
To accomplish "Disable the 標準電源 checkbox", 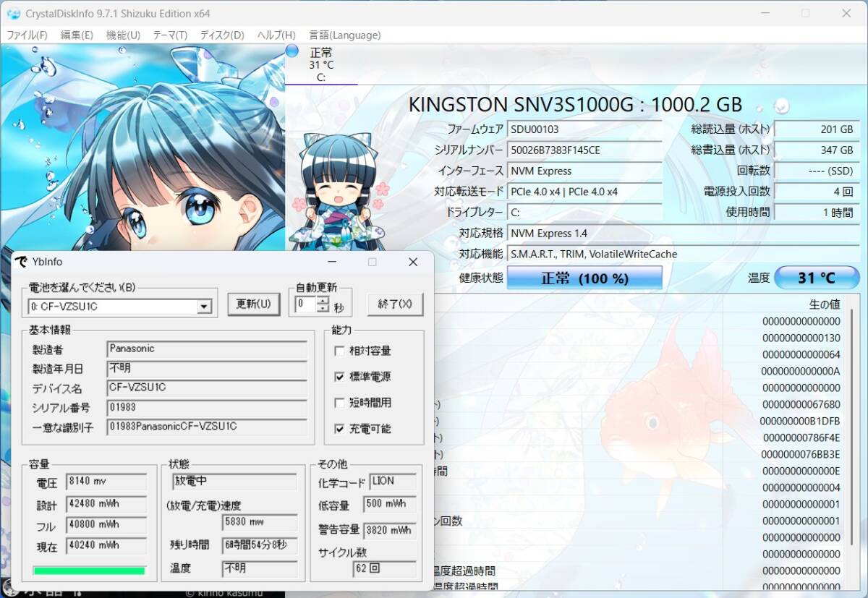I will (x=338, y=377).
